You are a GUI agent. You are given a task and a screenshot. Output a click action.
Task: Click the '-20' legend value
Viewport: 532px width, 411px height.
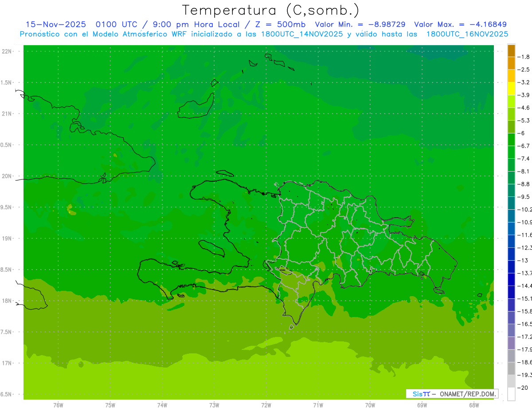tap(523, 388)
